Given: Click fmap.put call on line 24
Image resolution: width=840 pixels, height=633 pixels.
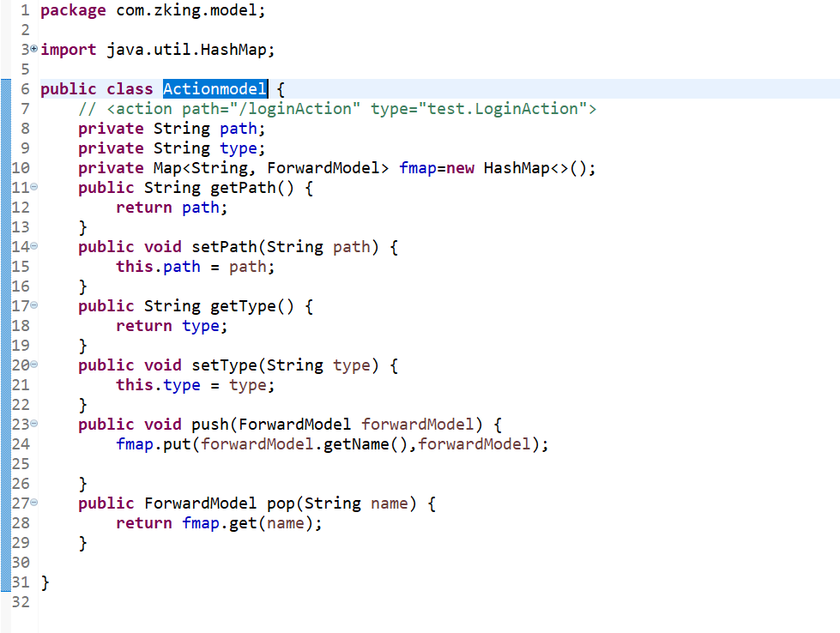Looking at the screenshot, I should click(154, 444).
